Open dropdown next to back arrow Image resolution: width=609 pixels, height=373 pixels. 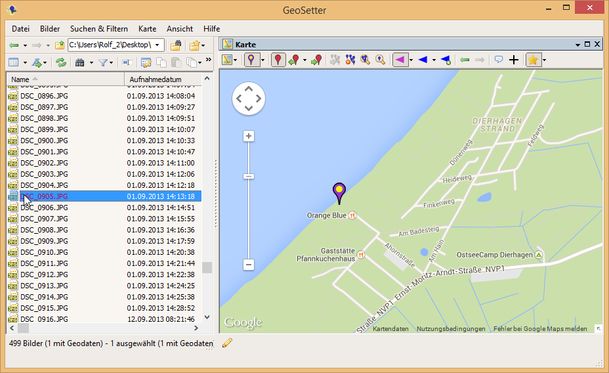[x=25, y=46]
